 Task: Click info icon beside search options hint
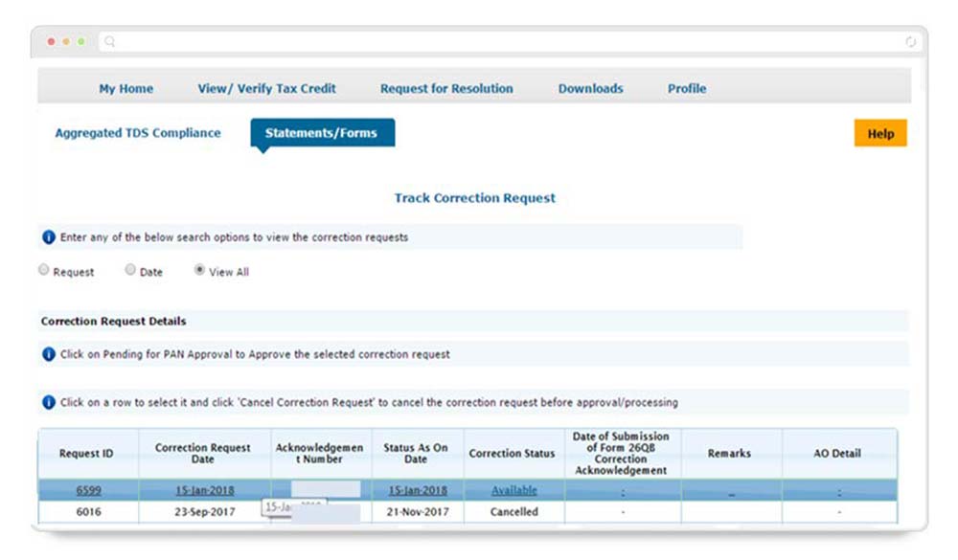[49, 237]
